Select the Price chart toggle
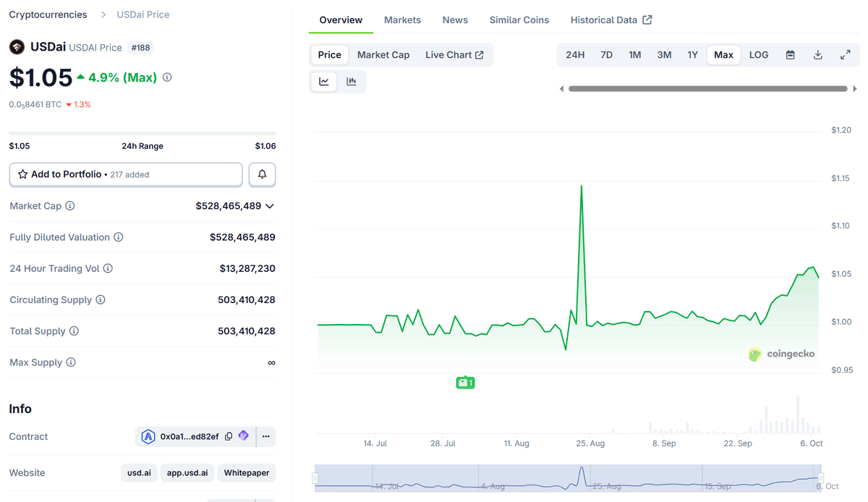Image resolution: width=868 pixels, height=502 pixels. (329, 55)
